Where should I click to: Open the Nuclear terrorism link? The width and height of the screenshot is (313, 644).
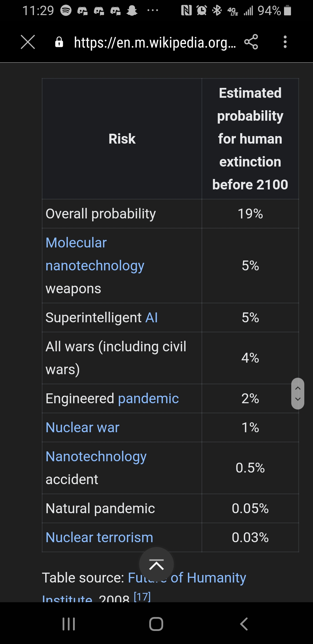coord(99,538)
